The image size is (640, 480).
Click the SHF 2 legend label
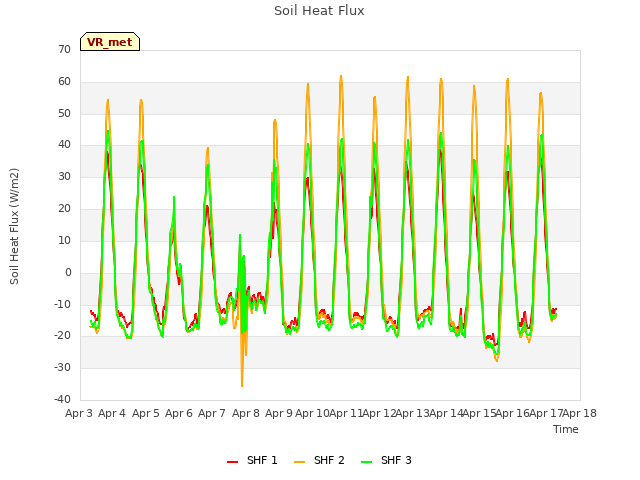coord(329,460)
